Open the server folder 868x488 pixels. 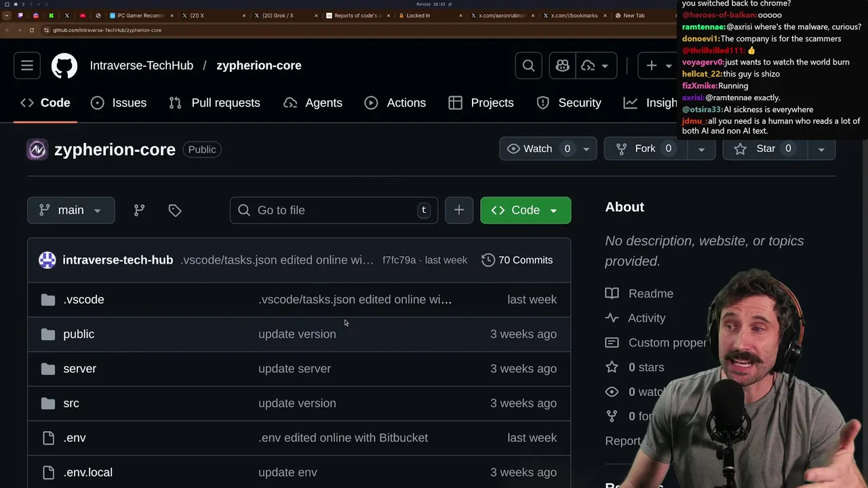click(79, 369)
